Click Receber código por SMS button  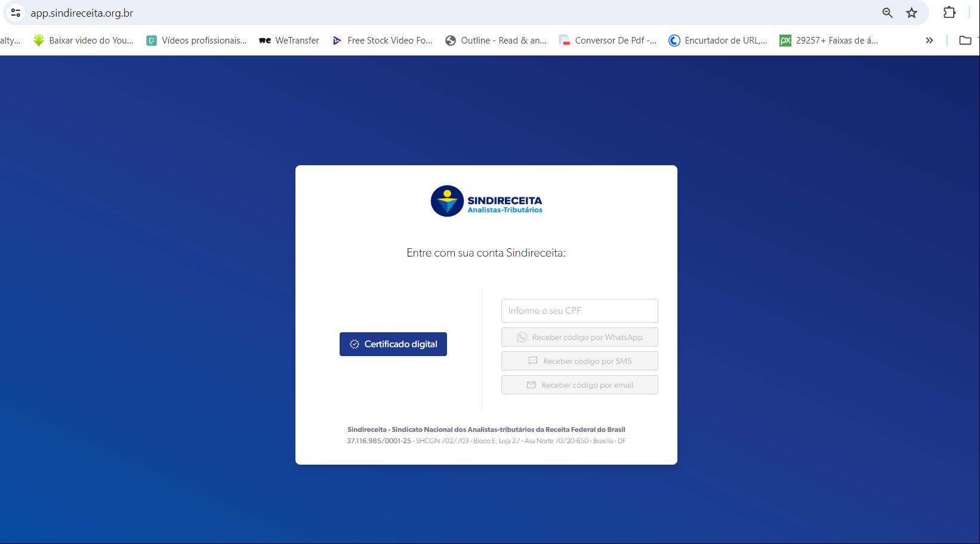tap(580, 361)
